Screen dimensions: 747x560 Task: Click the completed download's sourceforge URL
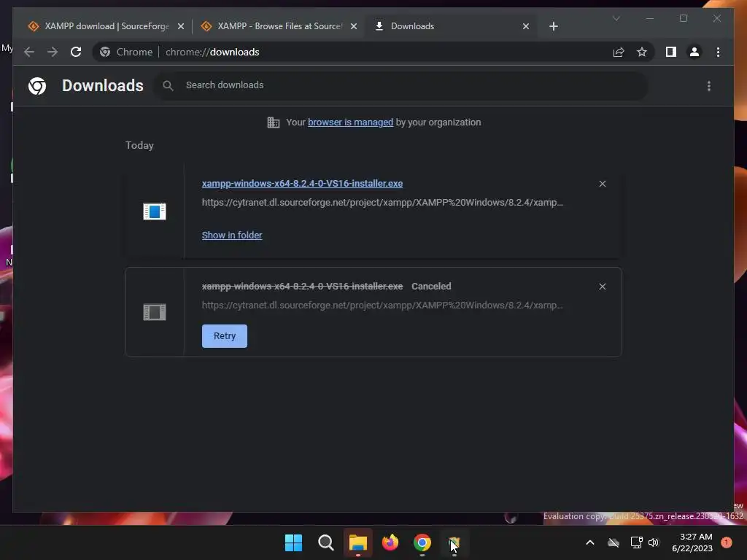[382, 203]
